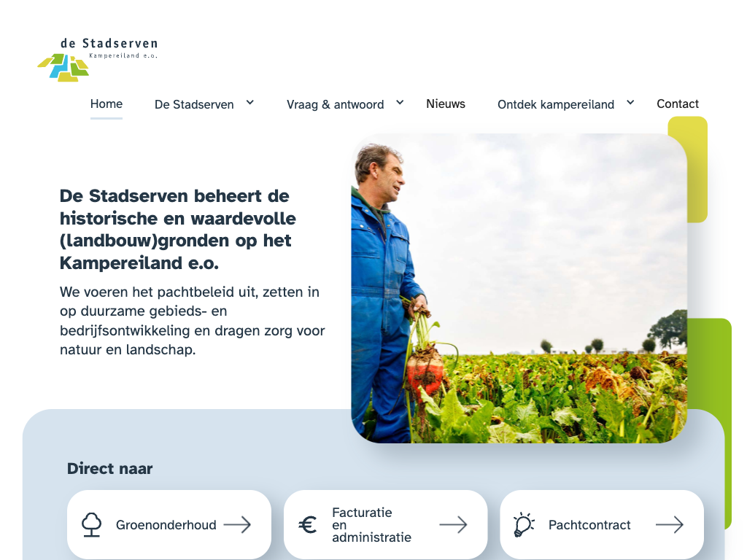The image size is (747, 560).
Task: Click the tree icon beside Groenonderhoud
Action: 91,525
